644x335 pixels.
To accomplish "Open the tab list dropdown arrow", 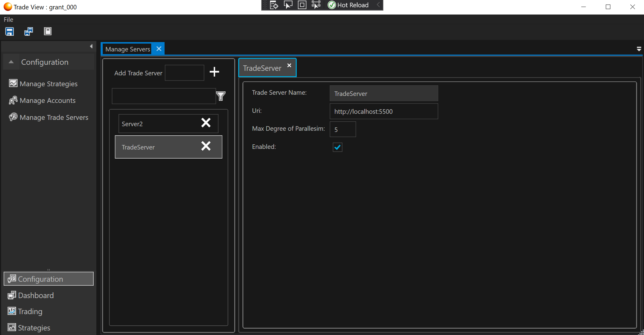I will [x=639, y=49].
